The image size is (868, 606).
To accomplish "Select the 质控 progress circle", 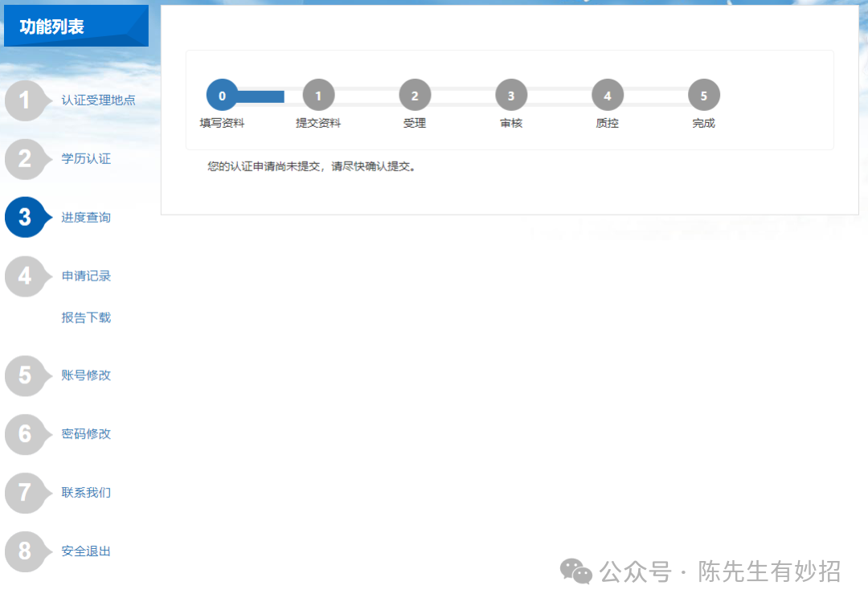I will point(608,94).
